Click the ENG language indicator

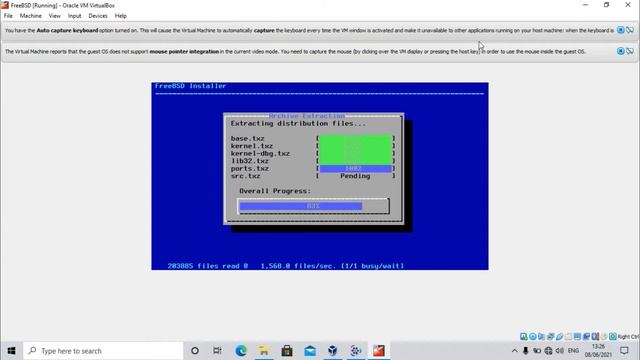click(x=573, y=351)
